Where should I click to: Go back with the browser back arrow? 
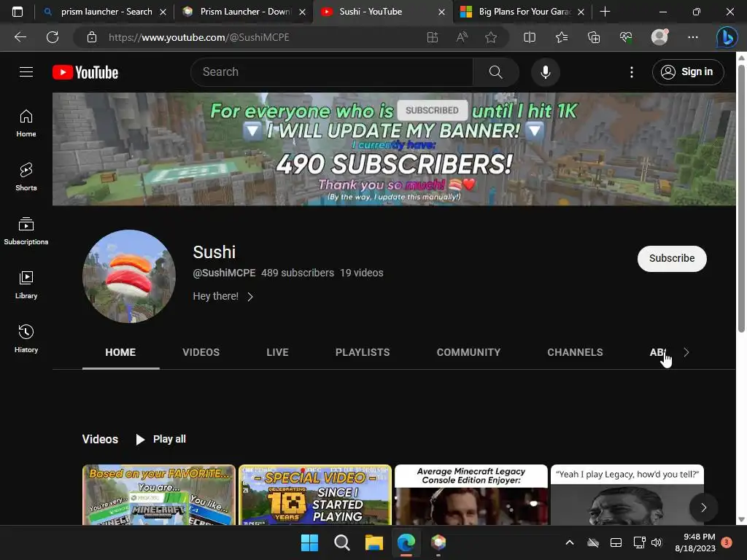click(20, 37)
